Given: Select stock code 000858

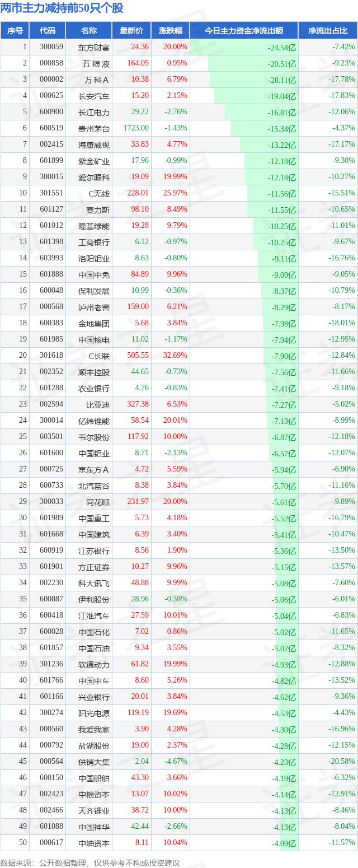Looking at the screenshot, I should coord(51,63).
